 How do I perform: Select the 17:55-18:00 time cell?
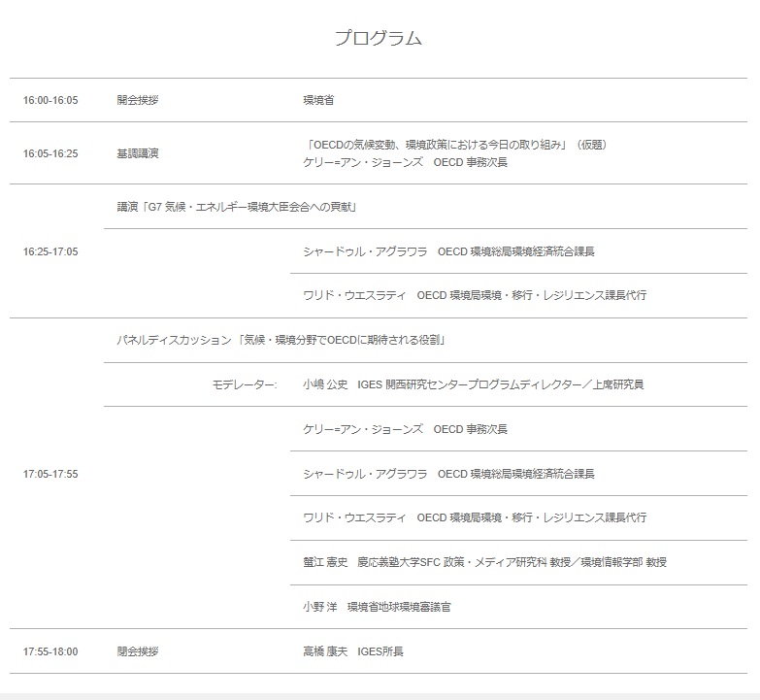50,651
